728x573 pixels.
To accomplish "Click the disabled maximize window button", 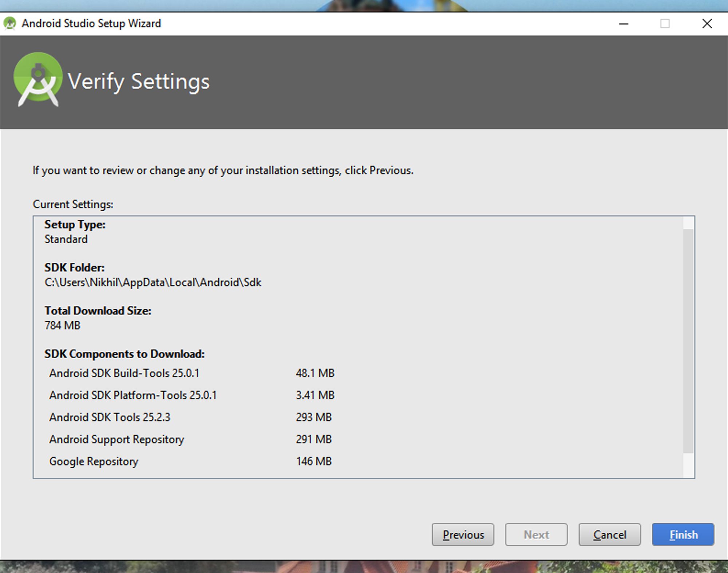I will tap(665, 24).
